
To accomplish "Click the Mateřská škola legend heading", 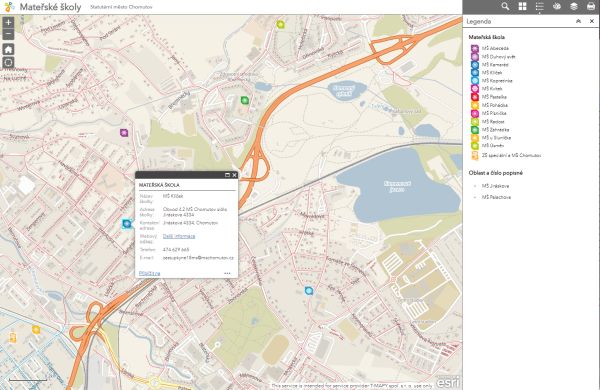I will [x=486, y=37].
